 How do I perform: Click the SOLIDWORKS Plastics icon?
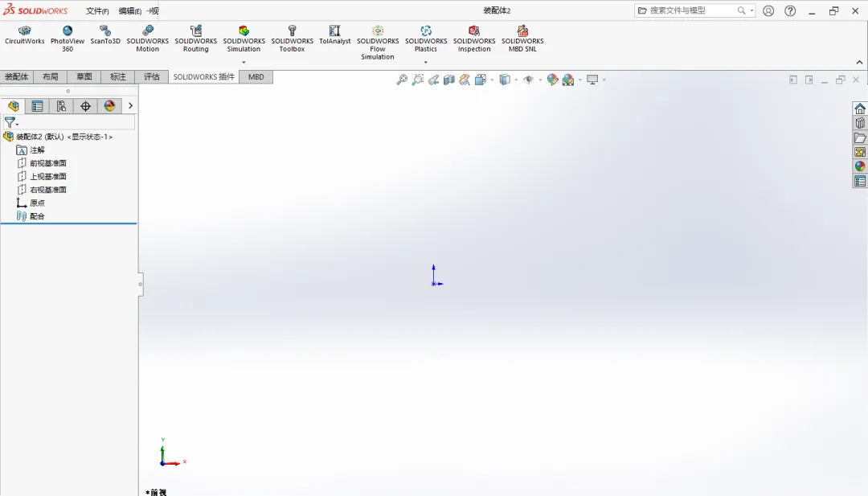click(x=426, y=31)
